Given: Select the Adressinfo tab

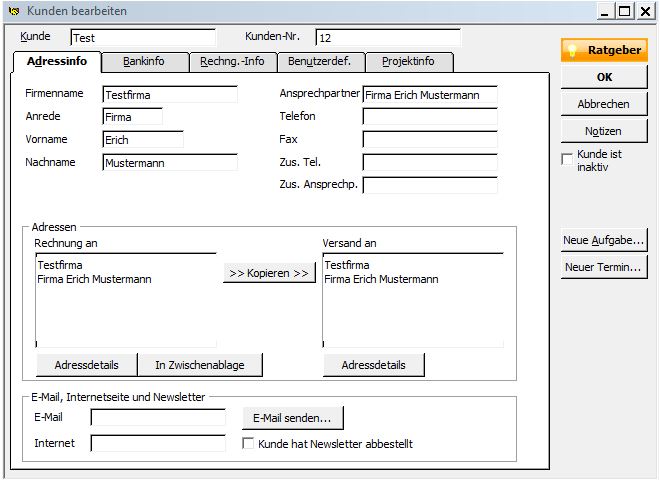Looking at the screenshot, I should (x=57, y=61).
